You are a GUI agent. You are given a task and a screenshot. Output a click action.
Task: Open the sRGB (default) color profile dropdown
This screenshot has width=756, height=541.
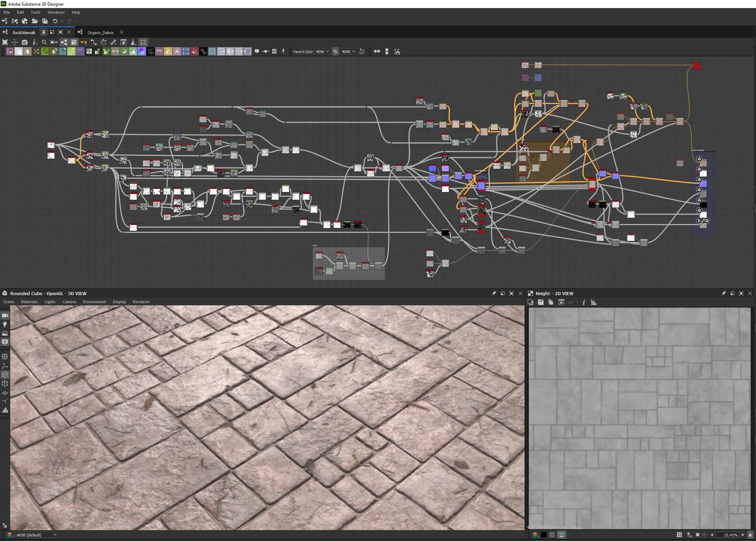(37, 535)
